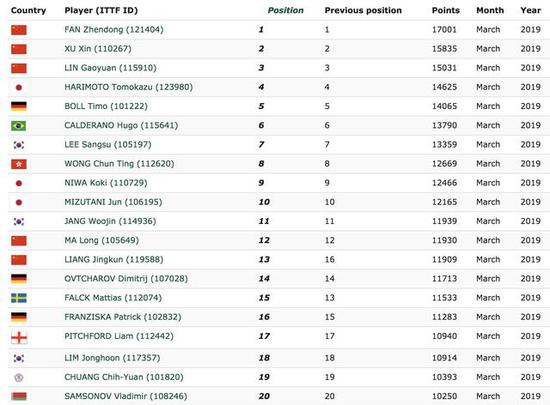550x405 pixels.
Task: Open XU Xin (110267) player link
Action: click(x=98, y=49)
